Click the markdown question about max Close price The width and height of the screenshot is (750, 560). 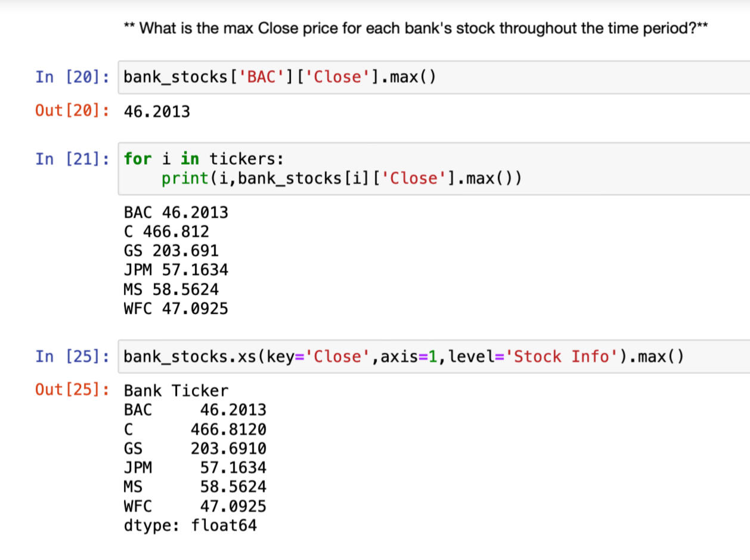click(416, 28)
